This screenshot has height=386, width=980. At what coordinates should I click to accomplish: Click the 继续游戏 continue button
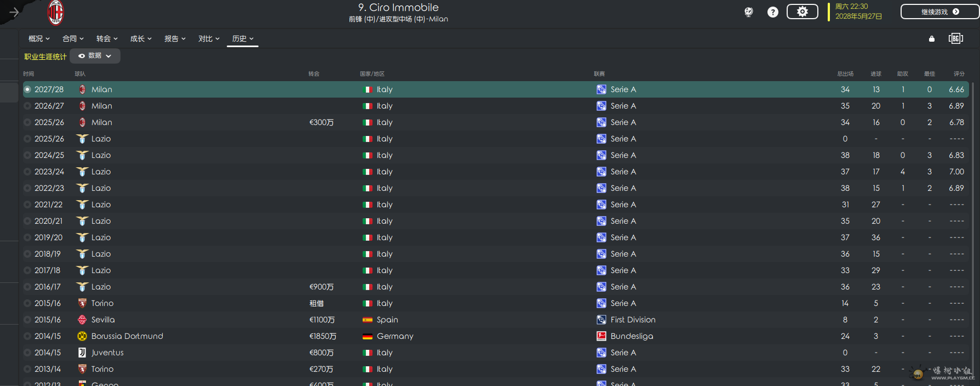939,12
